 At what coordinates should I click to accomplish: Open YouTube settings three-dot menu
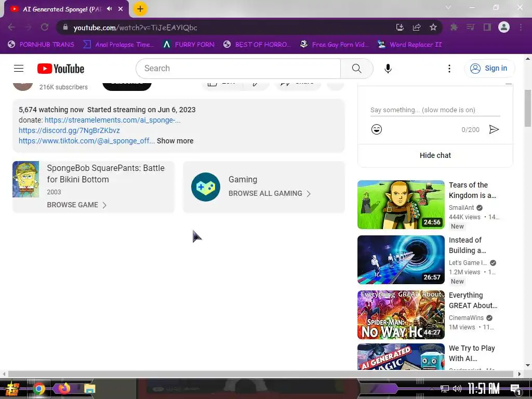click(x=449, y=69)
